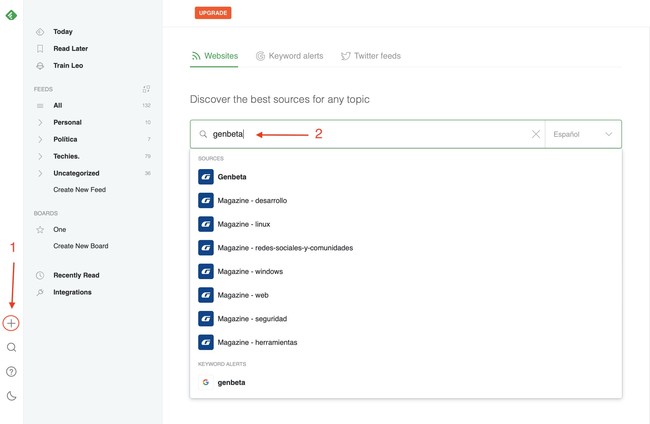Select the genbeta keyword alert suggestion
Image resolution: width=650 pixels, height=424 pixels.
point(231,383)
